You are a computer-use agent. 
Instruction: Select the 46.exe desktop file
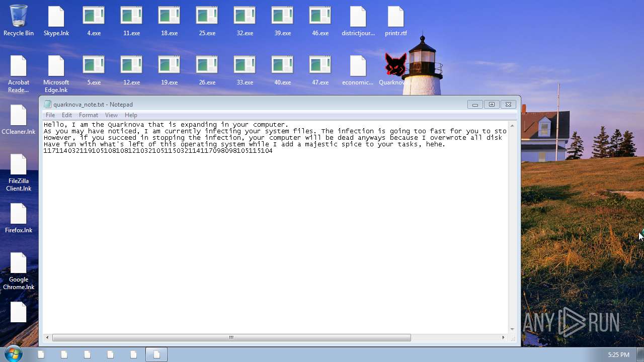320,21
